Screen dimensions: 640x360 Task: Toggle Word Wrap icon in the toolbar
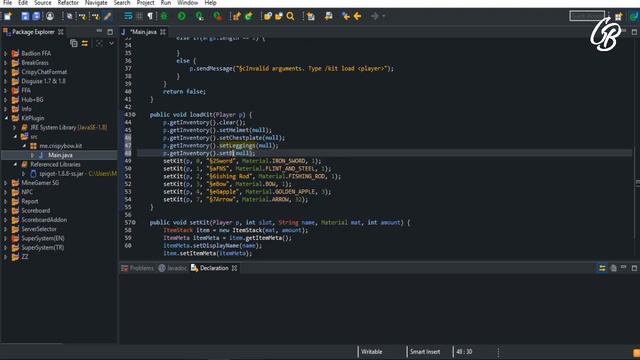128,16
